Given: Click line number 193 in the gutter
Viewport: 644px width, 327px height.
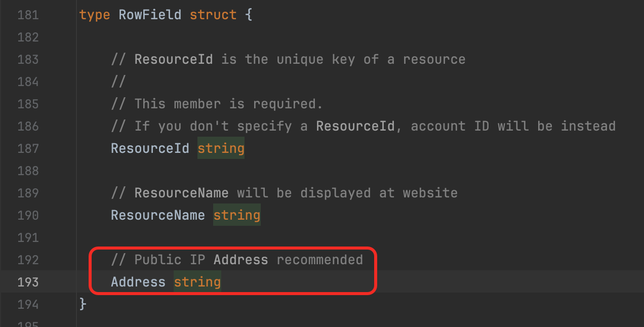Looking at the screenshot, I should pyautogui.click(x=28, y=282).
